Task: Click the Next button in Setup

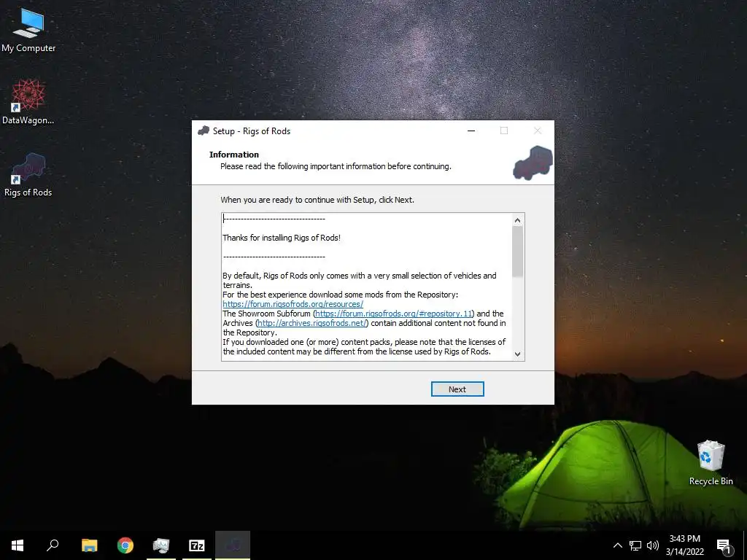Action: (x=457, y=389)
